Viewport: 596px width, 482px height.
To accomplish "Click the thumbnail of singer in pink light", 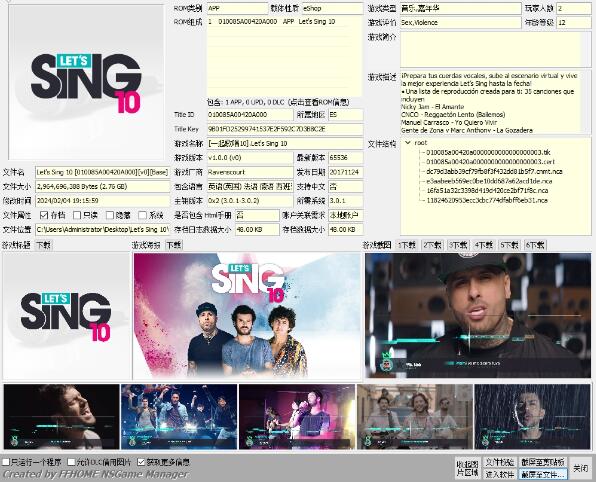I will coord(297,417).
